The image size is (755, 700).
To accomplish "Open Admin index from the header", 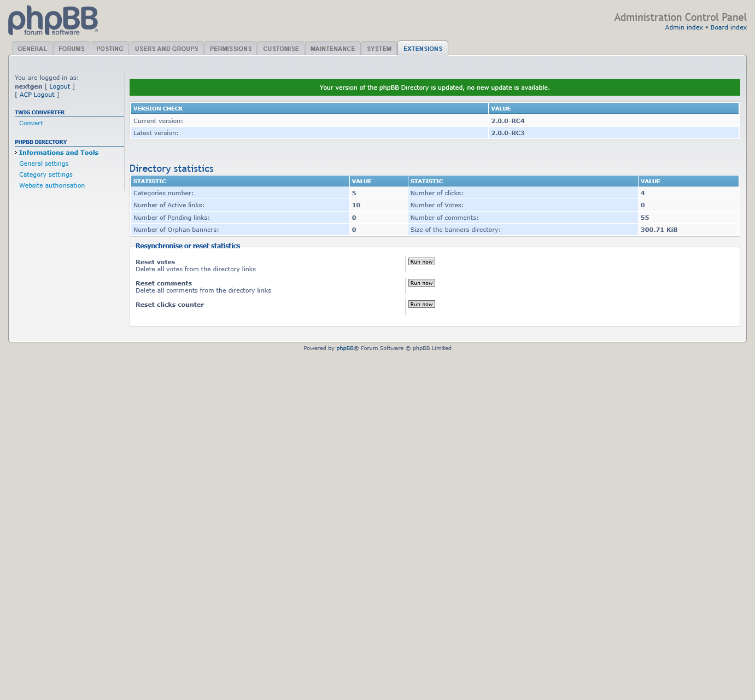I will [x=683, y=27].
